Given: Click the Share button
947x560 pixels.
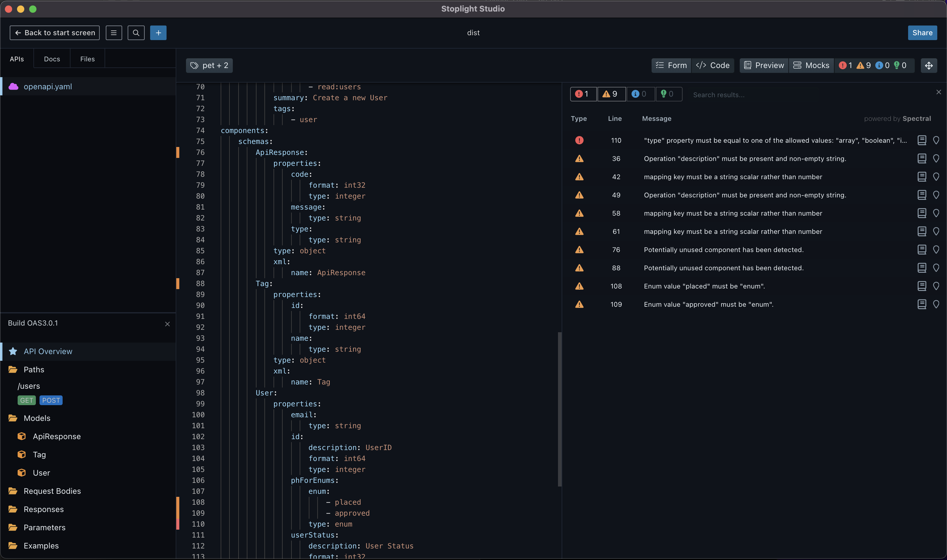Looking at the screenshot, I should pyautogui.click(x=922, y=33).
